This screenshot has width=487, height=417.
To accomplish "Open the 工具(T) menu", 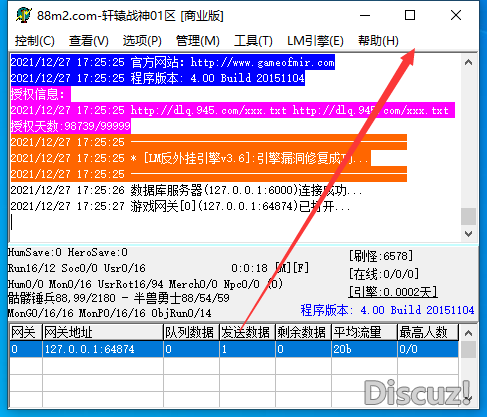I will pos(253,41).
